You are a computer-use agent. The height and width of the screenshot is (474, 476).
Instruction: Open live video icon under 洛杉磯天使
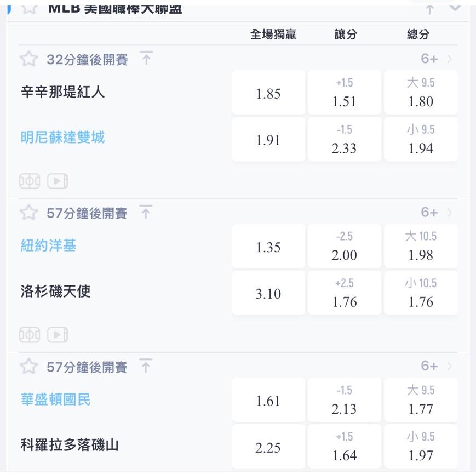coord(58,335)
